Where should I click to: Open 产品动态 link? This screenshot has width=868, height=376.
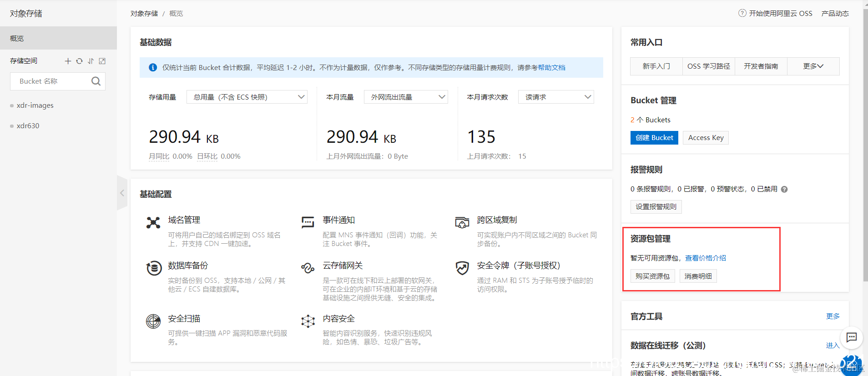coord(835,14)
